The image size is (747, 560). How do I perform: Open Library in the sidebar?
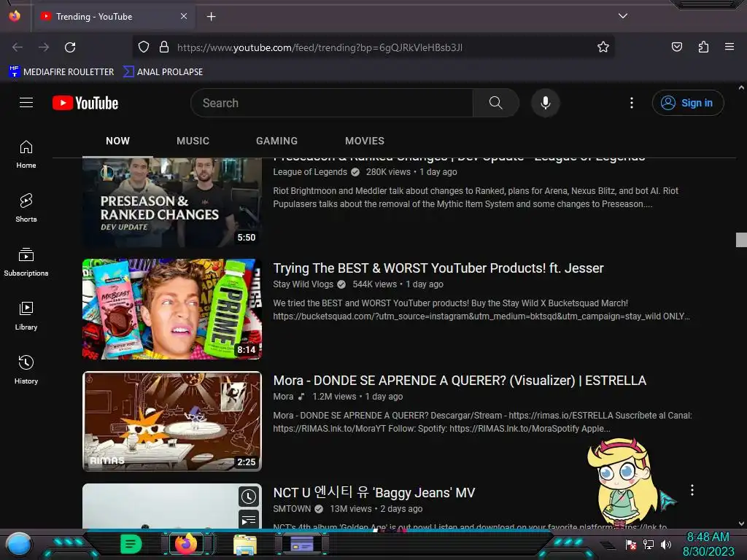[x=26, y=316]
